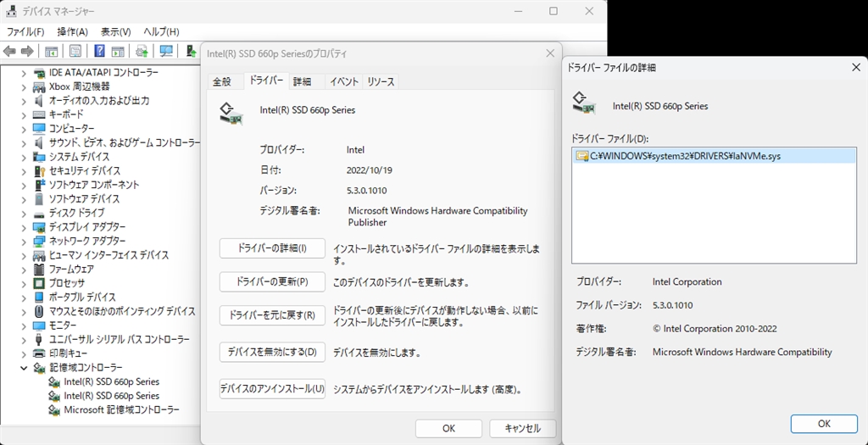Expand the ポータブル デバイス node
868x445 pixels.
point(24,298)
